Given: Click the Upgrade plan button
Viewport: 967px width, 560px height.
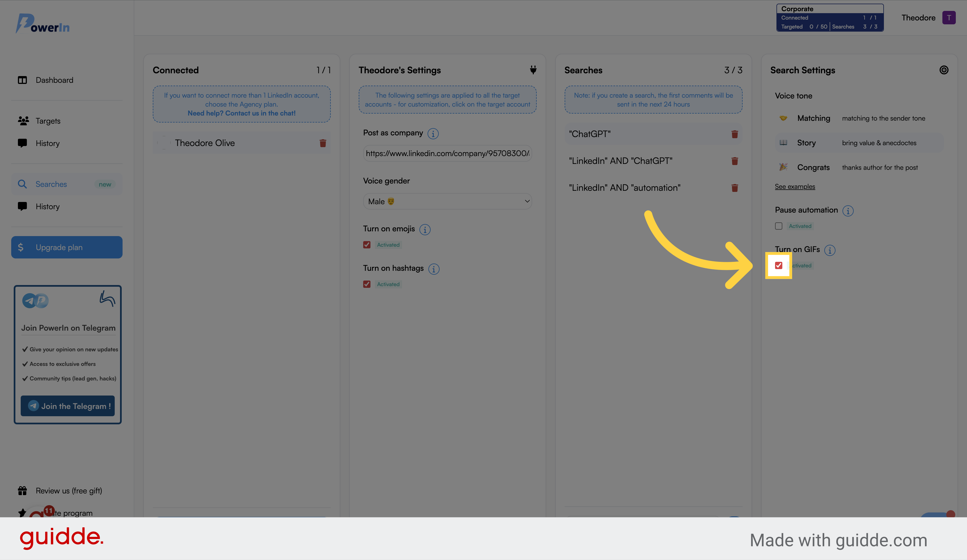Looking at the screenshot, I should coord(67,247).
